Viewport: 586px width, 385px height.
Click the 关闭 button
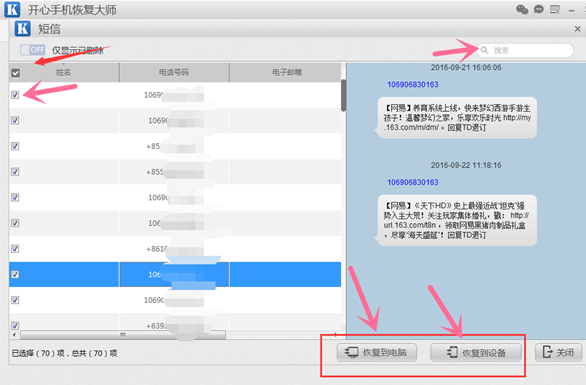(x=558, y=352)
